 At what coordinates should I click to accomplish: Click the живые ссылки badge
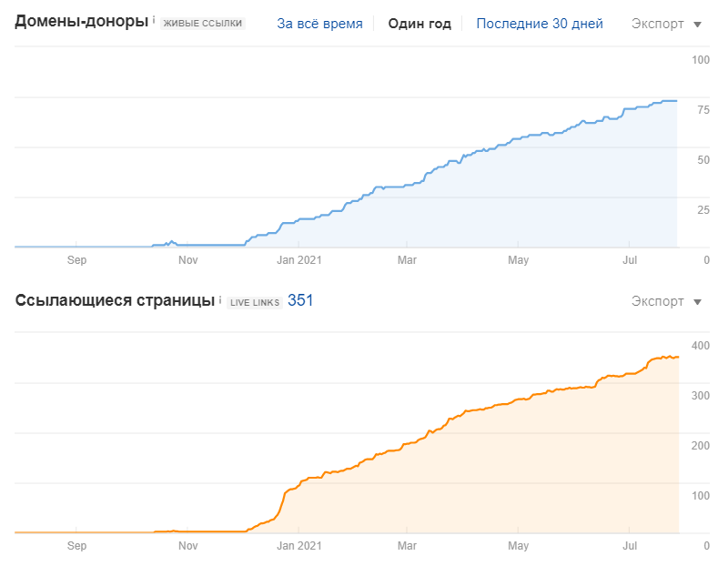(203, 24)
